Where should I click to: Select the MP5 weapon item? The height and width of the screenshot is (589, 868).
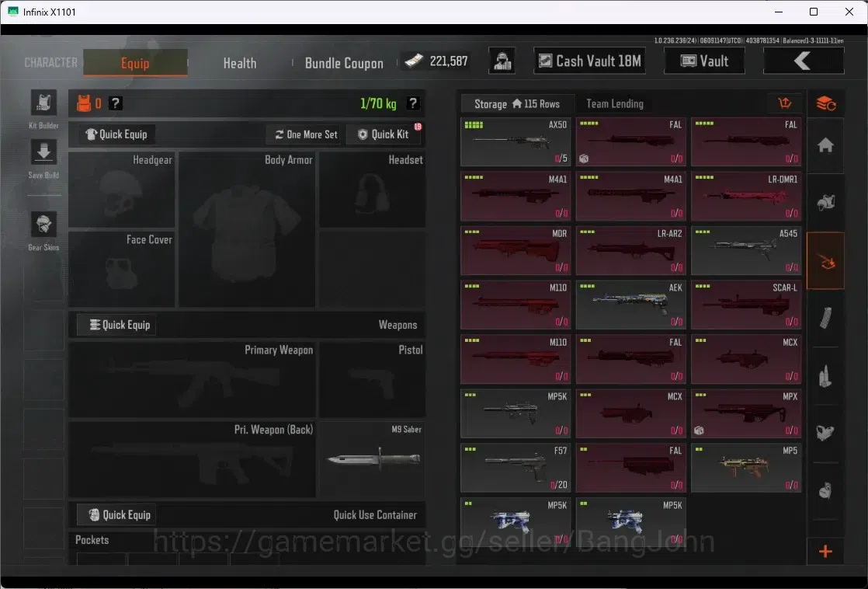point(745,468)
